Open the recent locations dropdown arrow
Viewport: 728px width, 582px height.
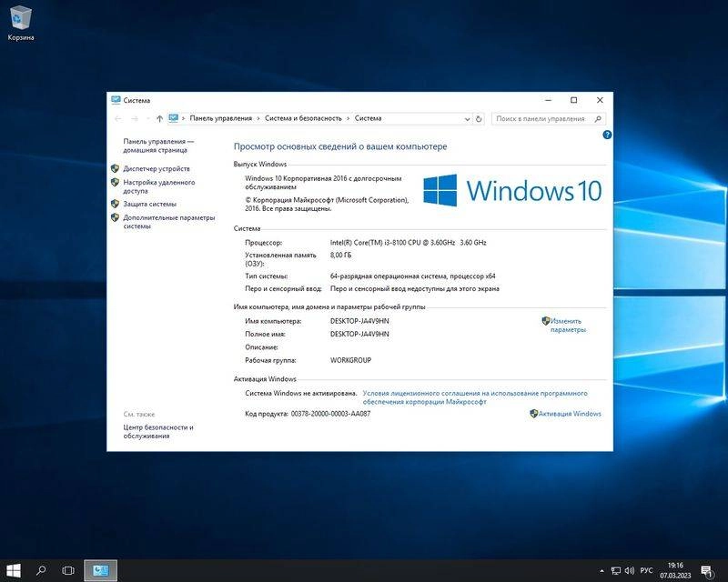(x=148, y=119)
